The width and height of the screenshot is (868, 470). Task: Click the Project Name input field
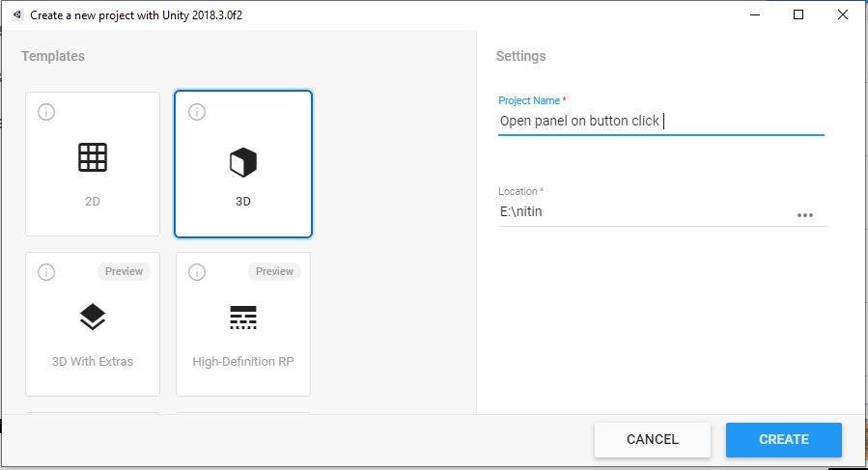[x=661, y=121]
